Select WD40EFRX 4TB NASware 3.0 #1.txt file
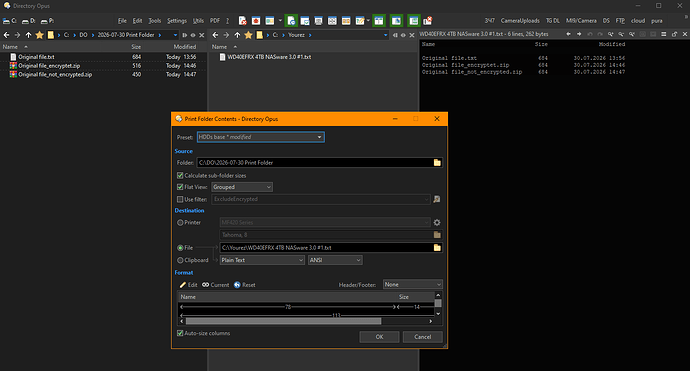The image size is (690, 371). point(269,57)
